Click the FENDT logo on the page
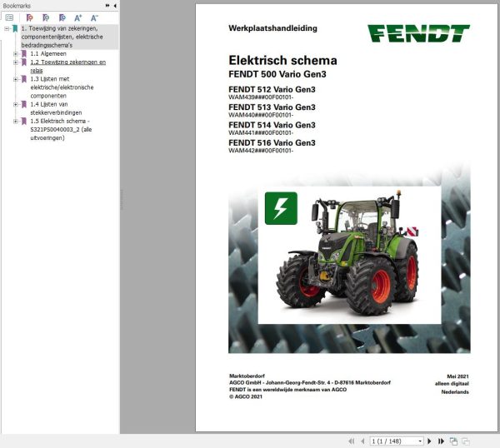Image resolution: width=500 pixels, height=448 pixels. pos(418,33)
